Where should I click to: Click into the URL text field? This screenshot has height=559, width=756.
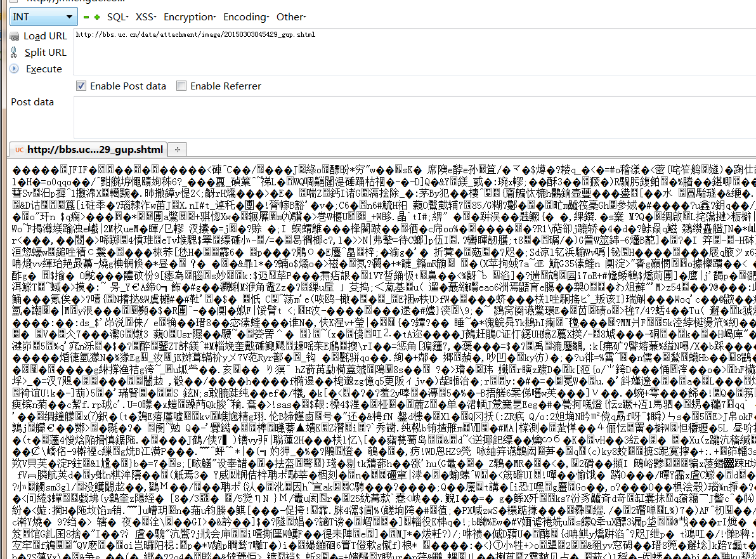point(414,51)
